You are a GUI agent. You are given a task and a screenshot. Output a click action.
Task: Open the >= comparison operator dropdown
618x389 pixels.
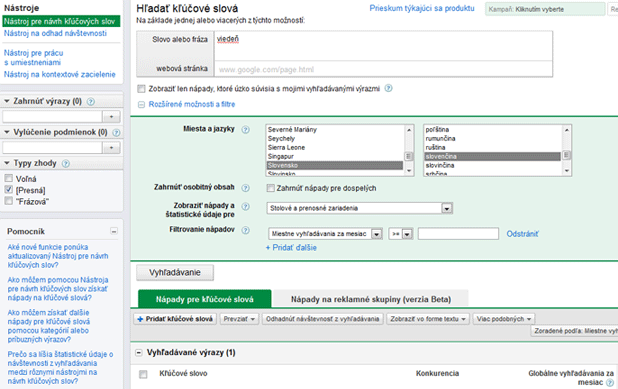[x=400, y=234]
